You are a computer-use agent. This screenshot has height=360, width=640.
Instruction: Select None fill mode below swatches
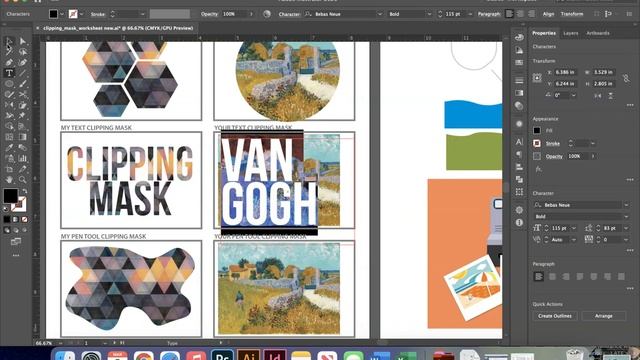coord(24,220)
